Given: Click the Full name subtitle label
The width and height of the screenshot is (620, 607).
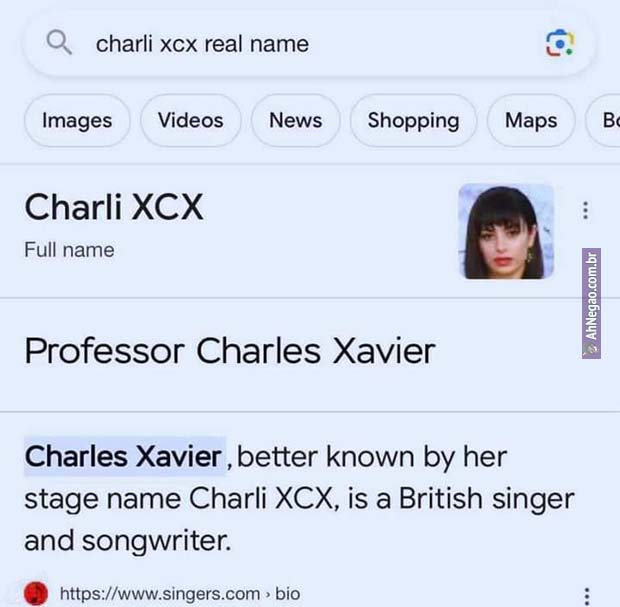Looking at the screenshot, I should coord(69,250).
